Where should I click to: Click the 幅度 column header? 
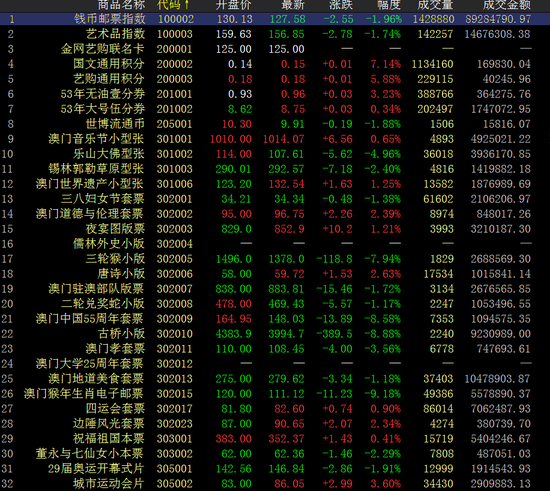[x=389, y=5]
